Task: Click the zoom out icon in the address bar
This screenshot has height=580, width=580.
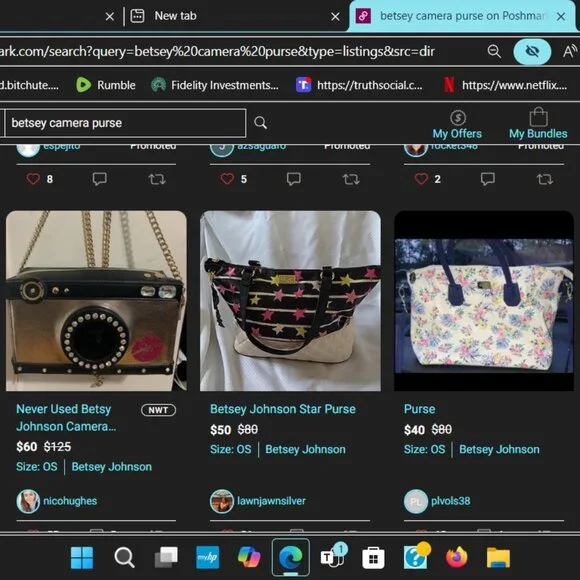Action: click(494, 51)
